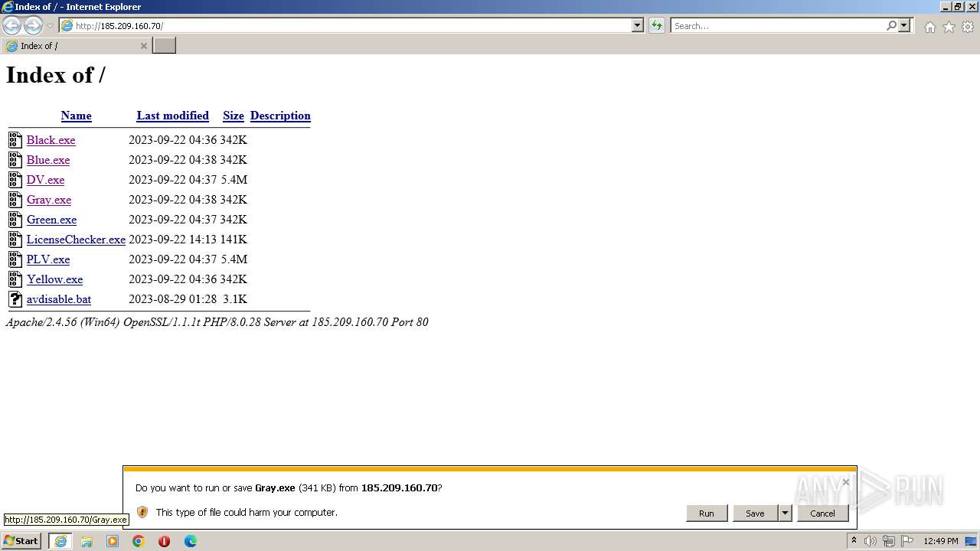The width and height of the screenshot is (980, 551).
Task: Open the PLV.exe link
Action: coord(48,259)
